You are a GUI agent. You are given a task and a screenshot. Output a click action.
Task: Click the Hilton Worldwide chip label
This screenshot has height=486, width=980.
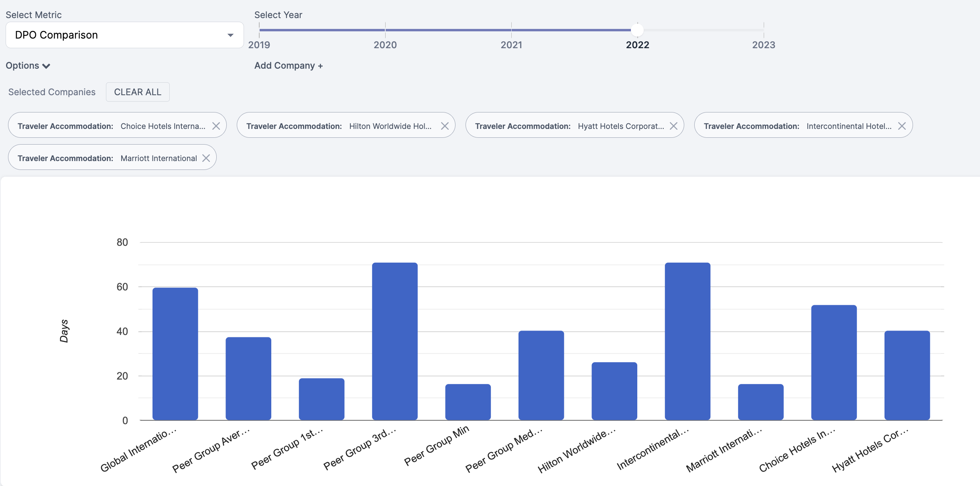[x=390, y=126]
